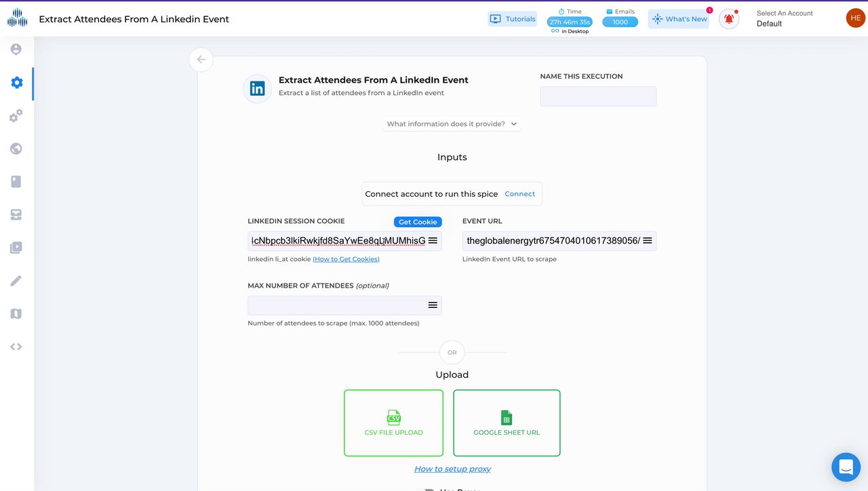Open Select An Account dropdown
The image size is (868, 491).
coord(785,19)
